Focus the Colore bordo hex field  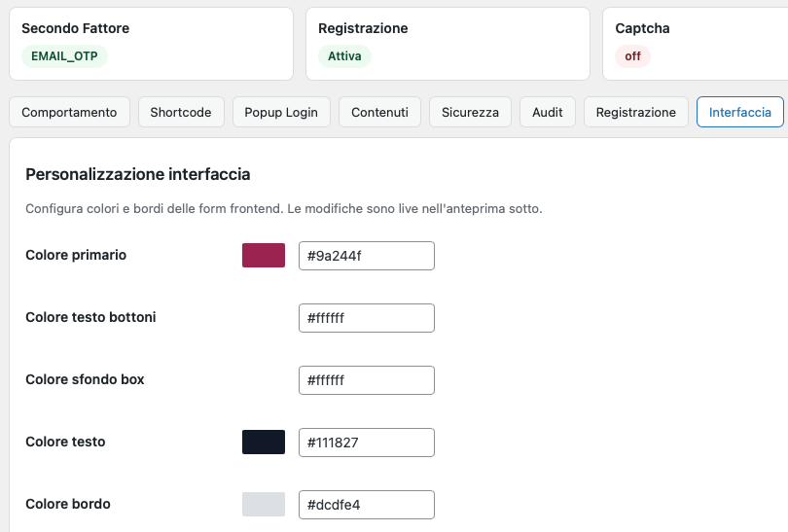pos(366,505)
